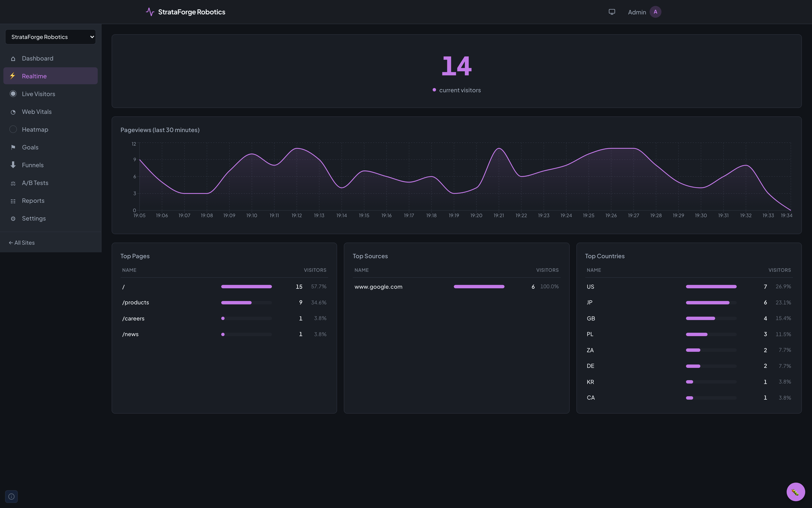Click the Admin username label

[637, 12]
